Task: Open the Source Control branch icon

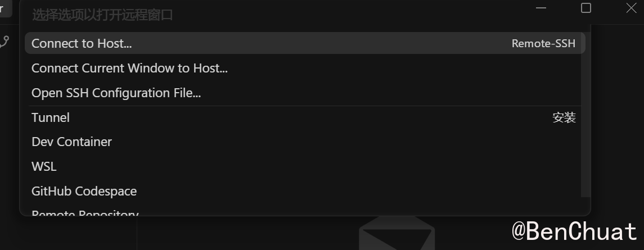Action: click(x=4, y=41)
